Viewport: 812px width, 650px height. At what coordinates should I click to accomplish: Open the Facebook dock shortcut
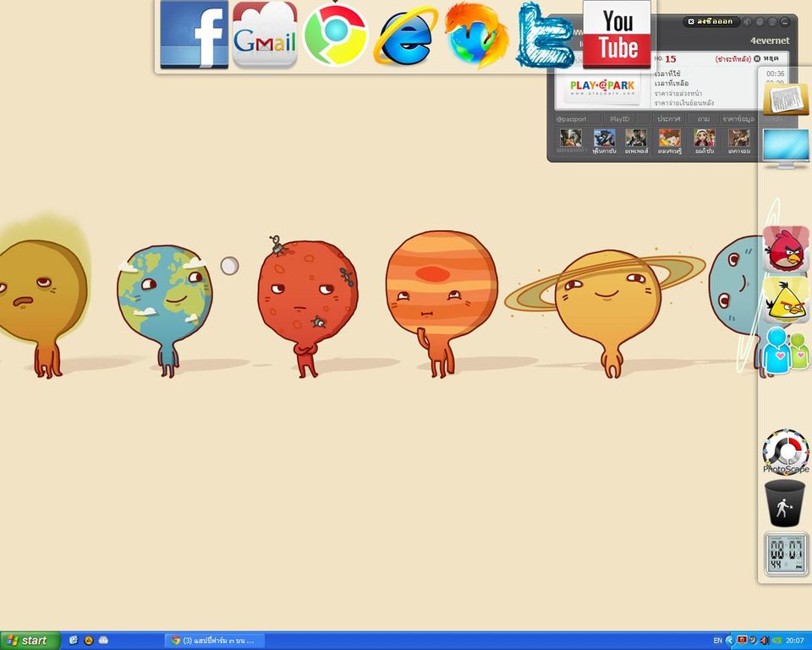coord(195,34)
